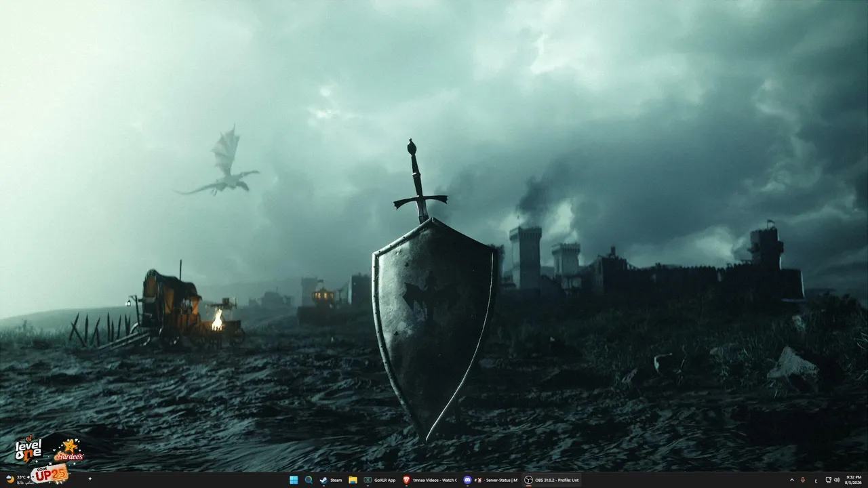Open network settings from the tray
868x488 pixels.
829,480
